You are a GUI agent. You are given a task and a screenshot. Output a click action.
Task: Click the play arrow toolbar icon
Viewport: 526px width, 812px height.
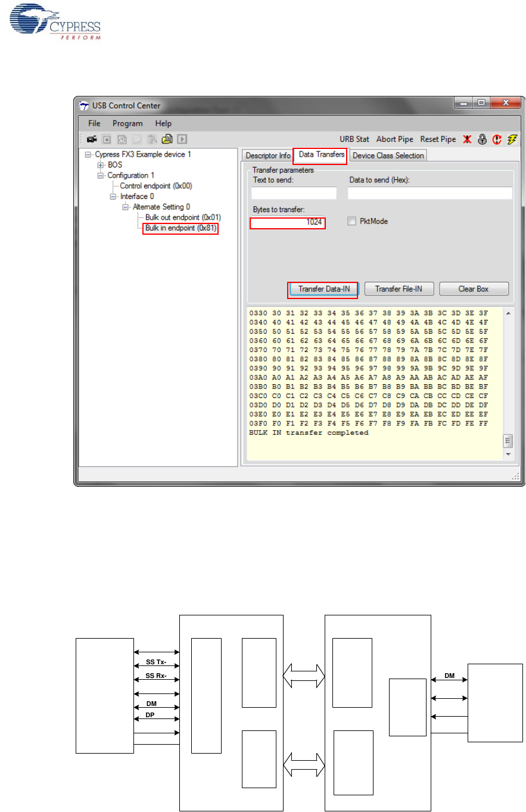(x=182, y=139)
